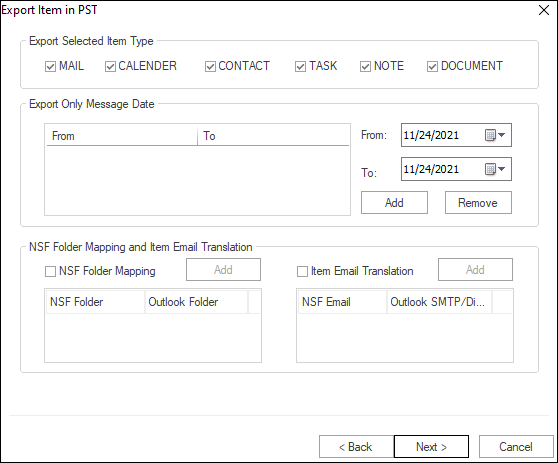Add the date range to the list
Image resolution: width=558 pixels, height=463 pixels.
(x=394, y=202)
